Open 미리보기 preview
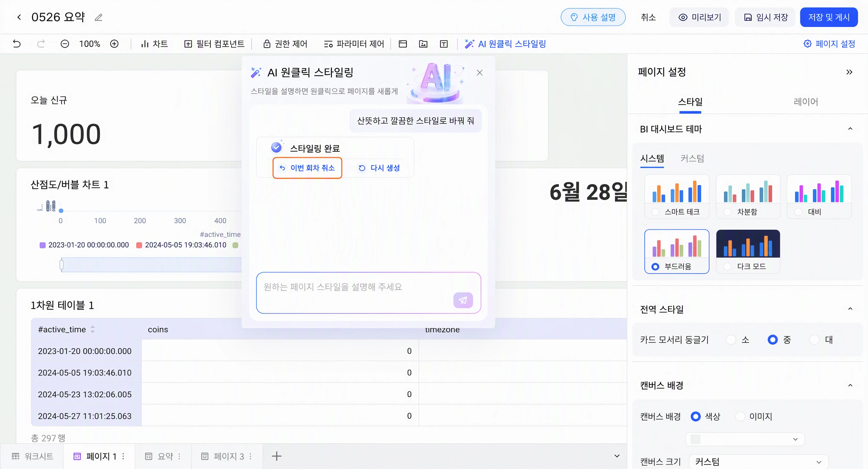868x469 pixels. click(x=699, y=17)
